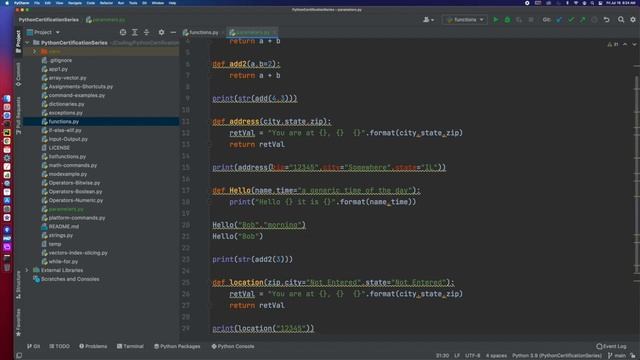Click the Select Opened File target icon
This screenshot has width=640, height=360.
point(123,32)
